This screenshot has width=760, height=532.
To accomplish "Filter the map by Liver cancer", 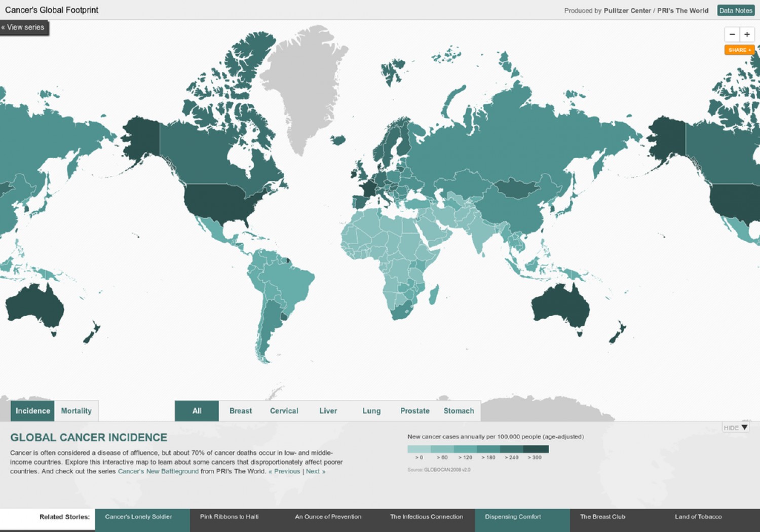I will pos(328,411).
